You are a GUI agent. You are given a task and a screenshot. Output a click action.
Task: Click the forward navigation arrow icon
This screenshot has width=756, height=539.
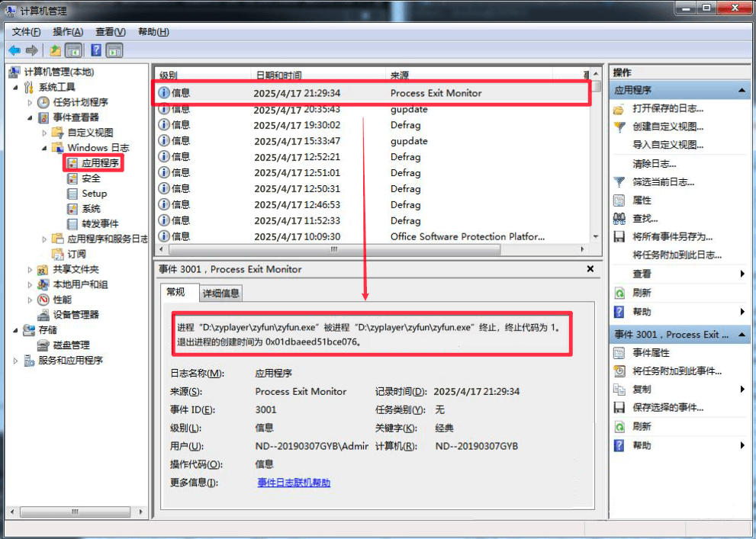[x=31, y=50]
